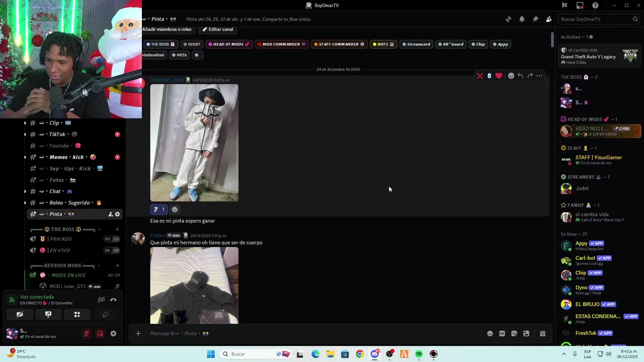The height and width of the screenshot is (362, 644).
Task: Create invite for Pinta channel
Action: [110, 214]
